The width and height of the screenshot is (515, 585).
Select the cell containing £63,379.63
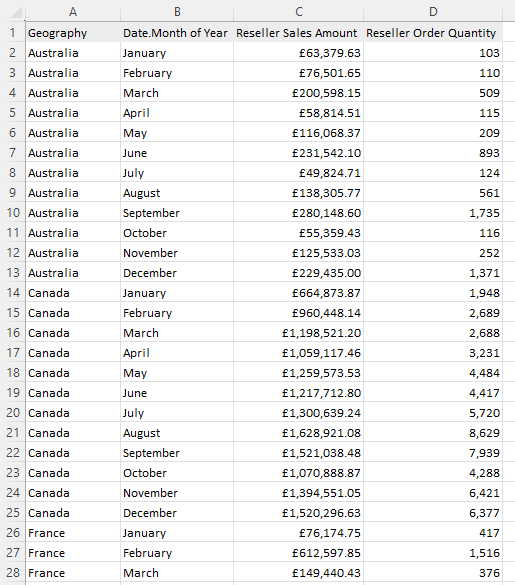coord(298,53)
